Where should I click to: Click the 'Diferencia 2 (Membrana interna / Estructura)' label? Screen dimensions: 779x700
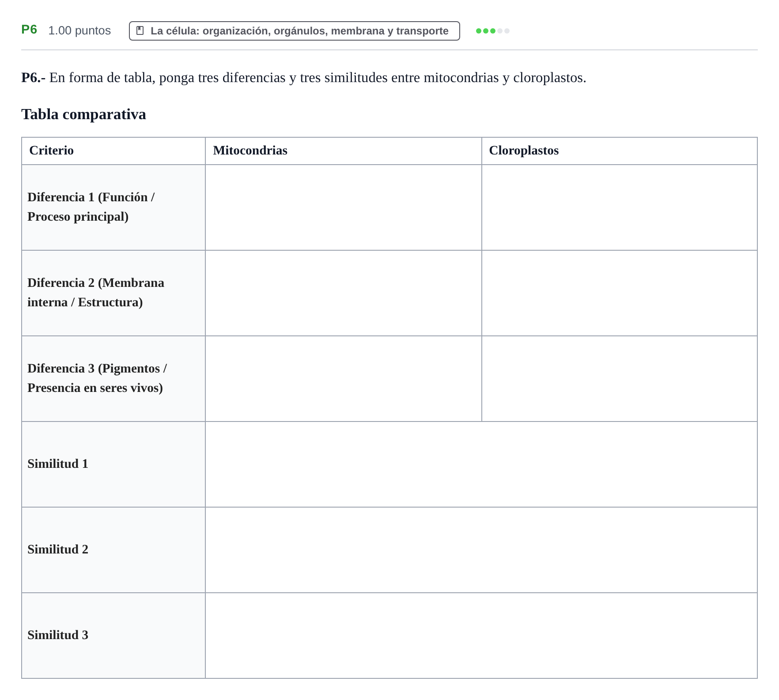click(x=96, y=293)
